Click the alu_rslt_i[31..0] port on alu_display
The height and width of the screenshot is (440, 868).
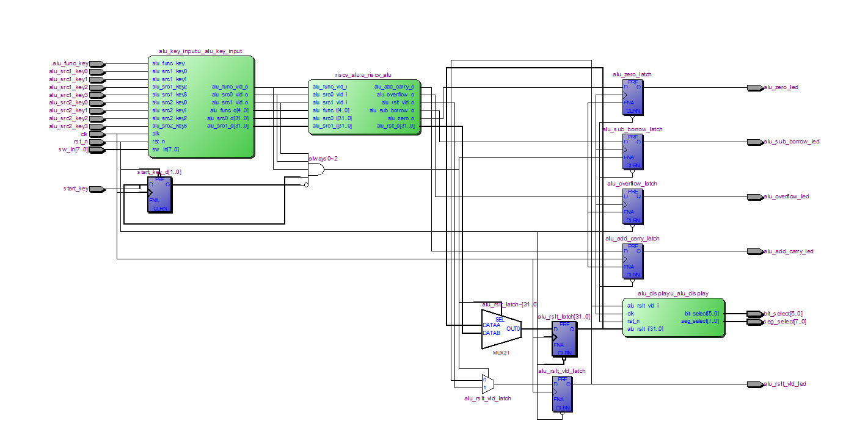pos(646,329)
